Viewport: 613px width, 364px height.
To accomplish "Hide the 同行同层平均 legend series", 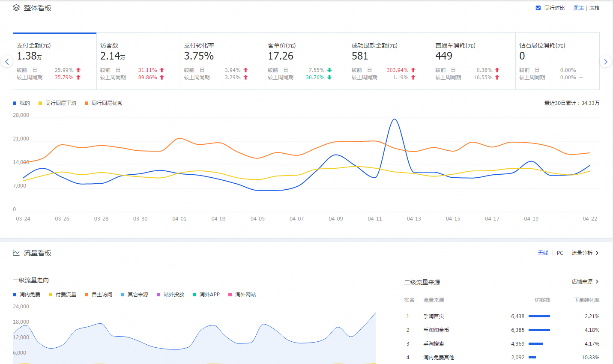I will pyautogui.click(x=57, y=103).
